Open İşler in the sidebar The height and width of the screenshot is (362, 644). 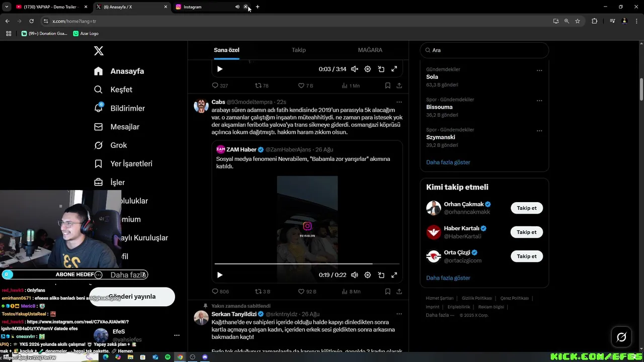pos(109,182)
